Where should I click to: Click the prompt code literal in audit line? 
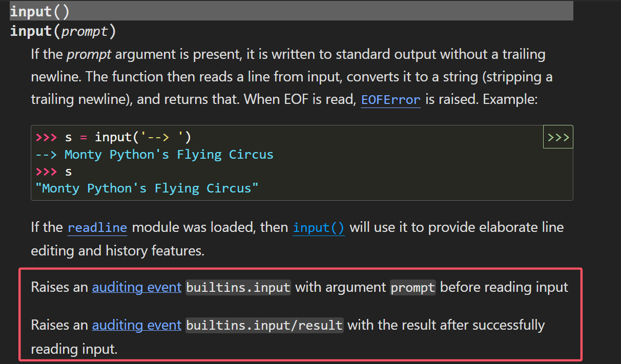point(413,287)
